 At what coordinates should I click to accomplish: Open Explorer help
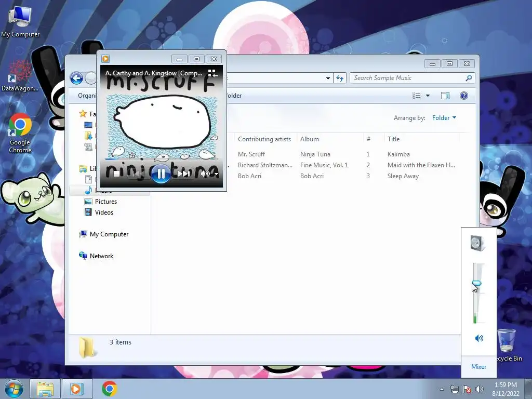coord(464,96)
